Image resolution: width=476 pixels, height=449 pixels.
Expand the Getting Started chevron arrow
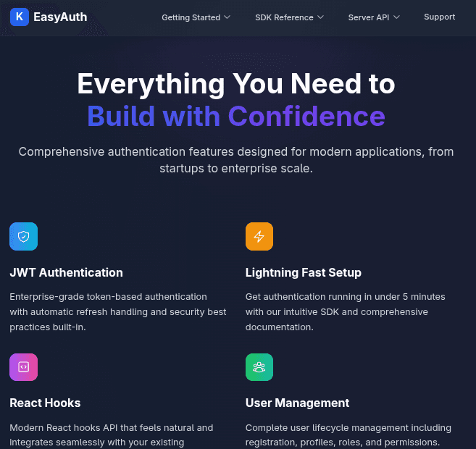point(227,17)
